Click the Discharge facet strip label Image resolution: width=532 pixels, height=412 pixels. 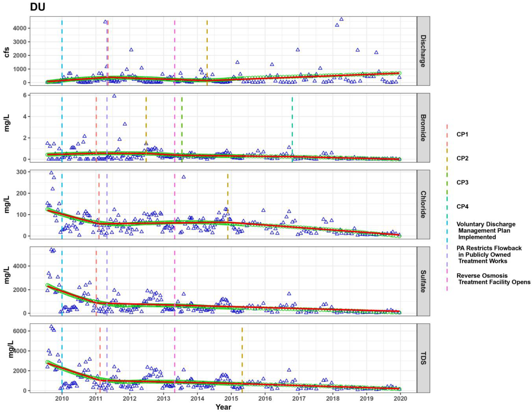[423, 51]
